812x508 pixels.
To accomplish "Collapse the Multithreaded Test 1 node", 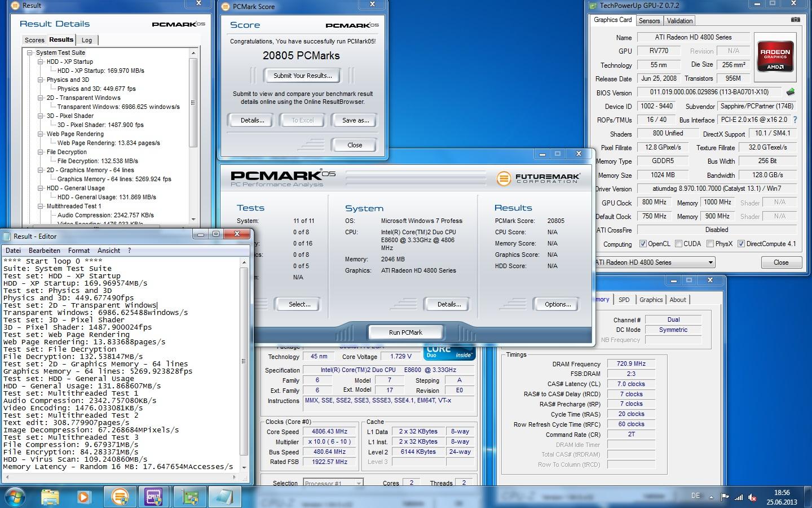I will [x=41, y=206].
